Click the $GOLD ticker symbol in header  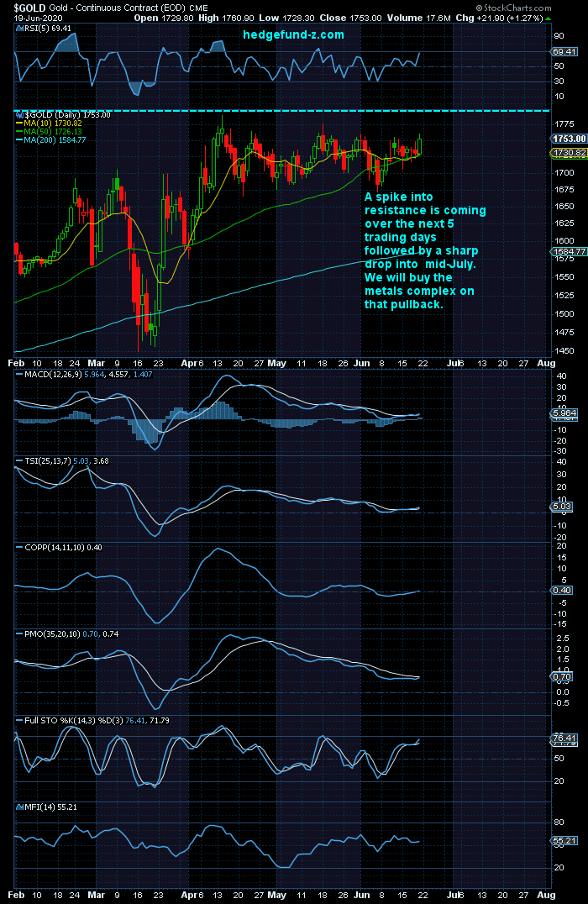click(x=30, y=8)
